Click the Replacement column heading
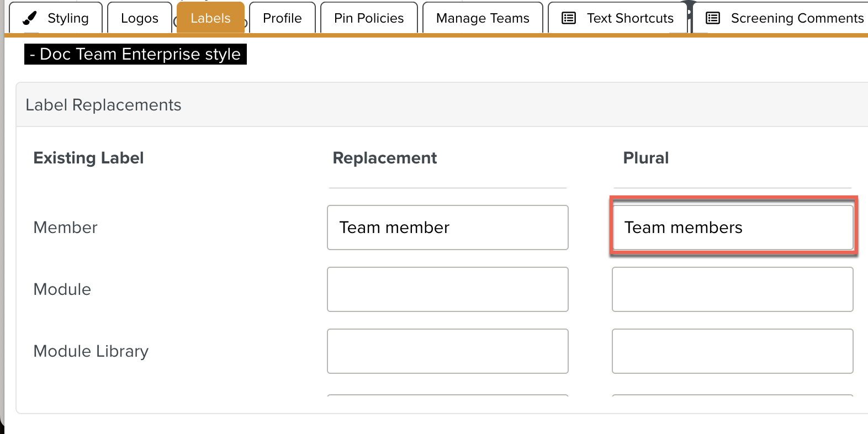868x434 pixels. [384, 158]
